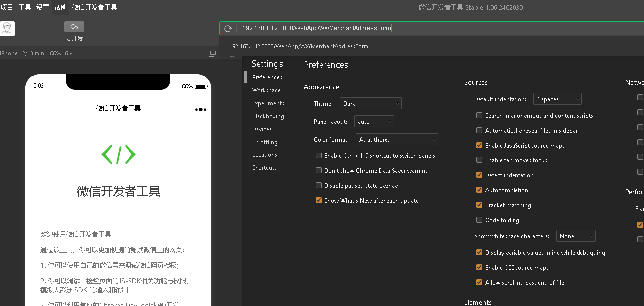Open the 项目 menu
Screen dimensions: 644x306
click(x=7, y=7)
